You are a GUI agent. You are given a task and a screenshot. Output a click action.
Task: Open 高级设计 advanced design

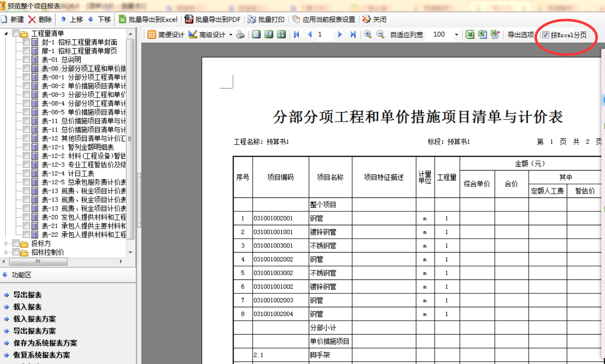(x=207, y=35)
